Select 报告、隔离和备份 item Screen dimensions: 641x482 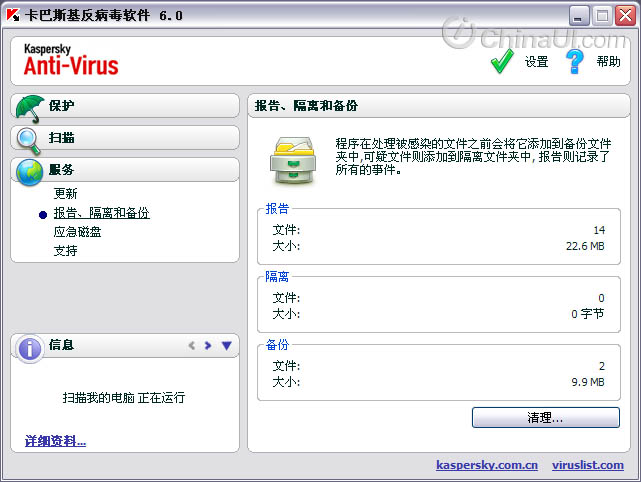(x=101, y=213)
